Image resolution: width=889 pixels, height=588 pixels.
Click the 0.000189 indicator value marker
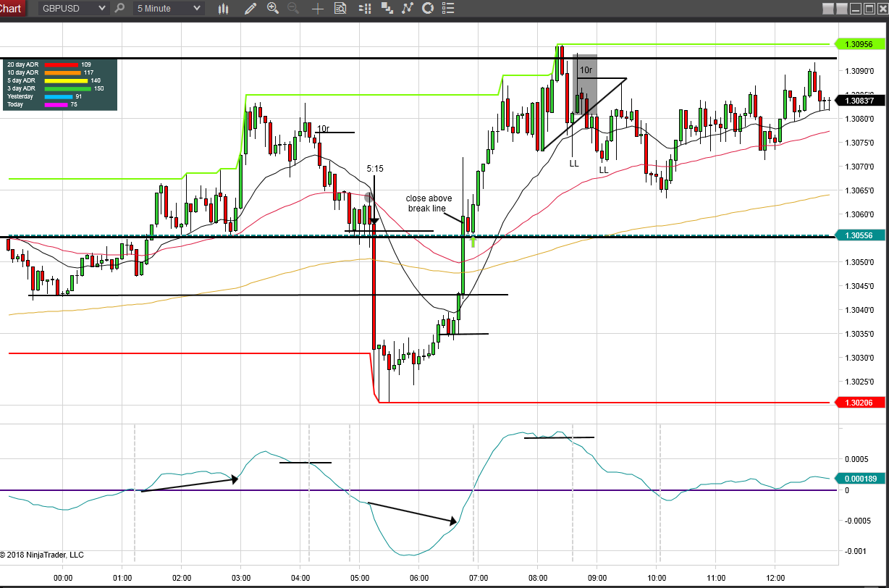tap(861, 478)
